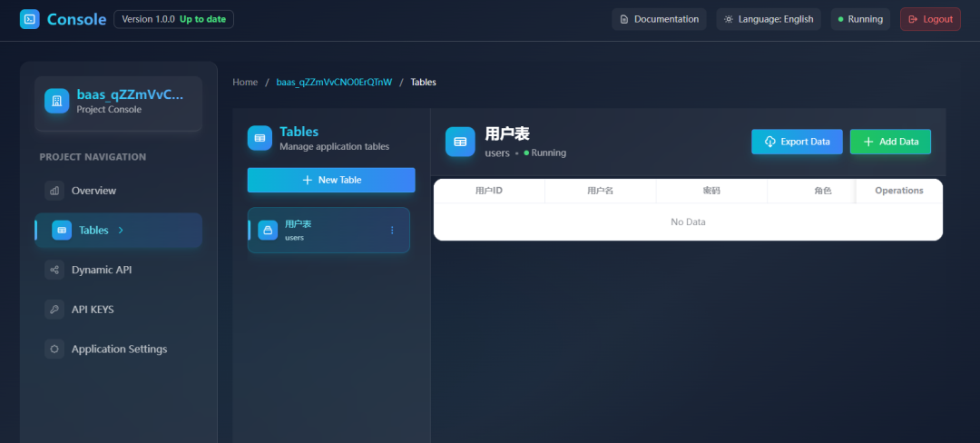Click the 角色 column header
This screenshot has height=443, width=980.
click(x=823, y=191)
